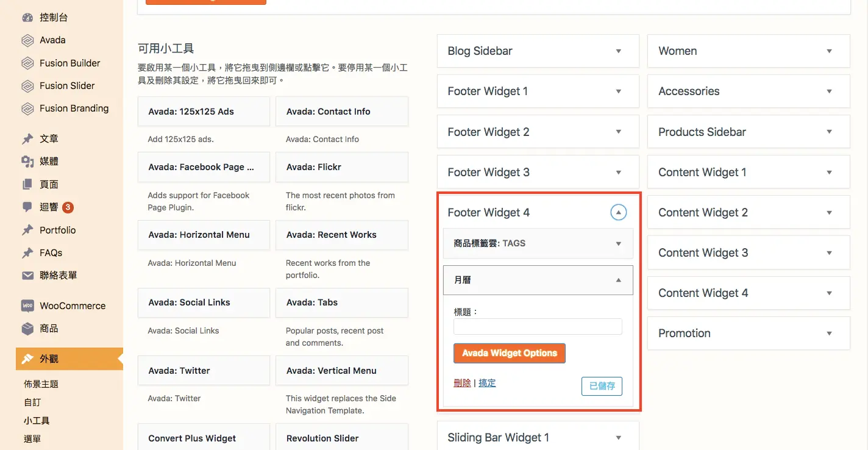Click the media icon next to 媒體

[x=27, y=162]
